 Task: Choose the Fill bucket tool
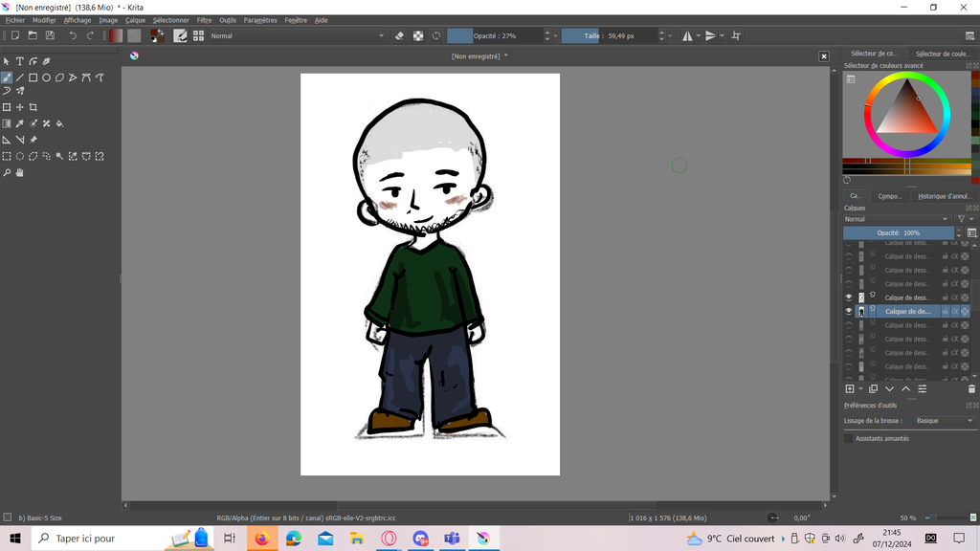59,123
